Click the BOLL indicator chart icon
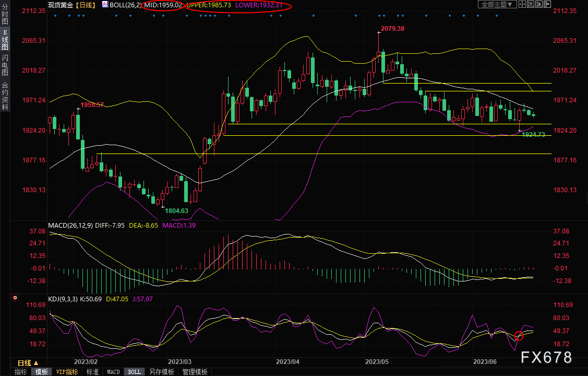 click(105, 5)
